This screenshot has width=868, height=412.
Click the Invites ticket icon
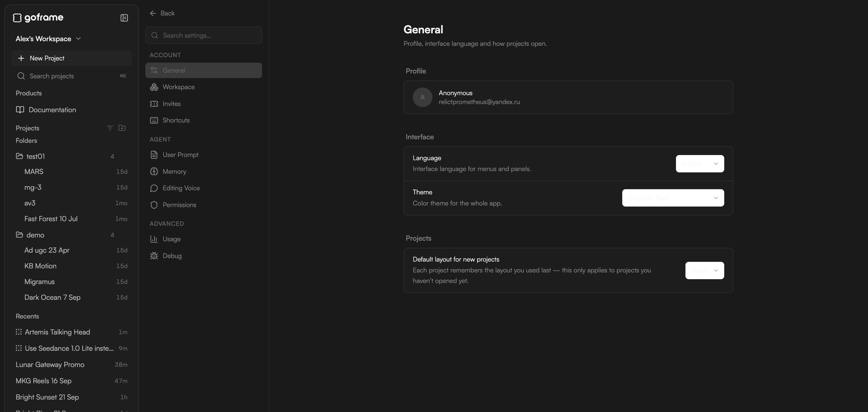click(154, 104)
